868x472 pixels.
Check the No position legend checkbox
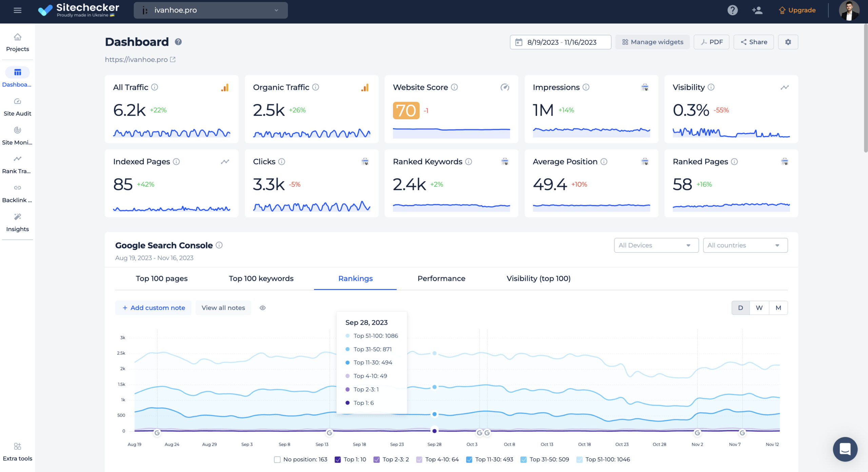(x=277, y=459)
